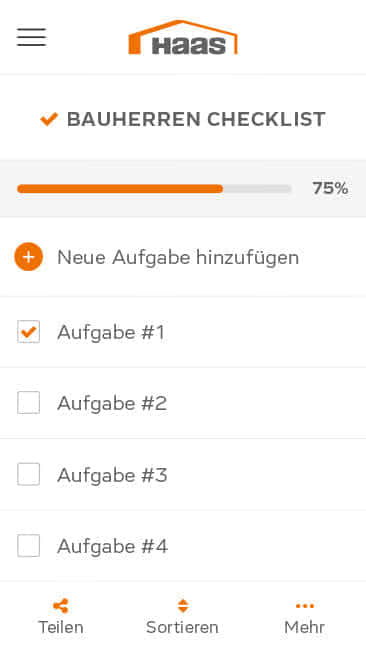Click the three-dots Mehr icon
The height and width of the screenshot is (650, 366).
click(x=305, y=606)
